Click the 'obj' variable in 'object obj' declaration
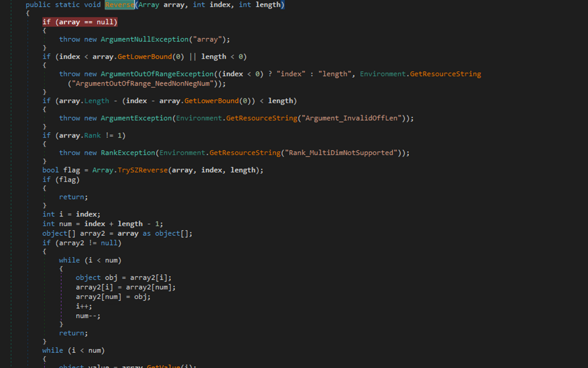Screen dimensions: 588x368 click(111, 278)
